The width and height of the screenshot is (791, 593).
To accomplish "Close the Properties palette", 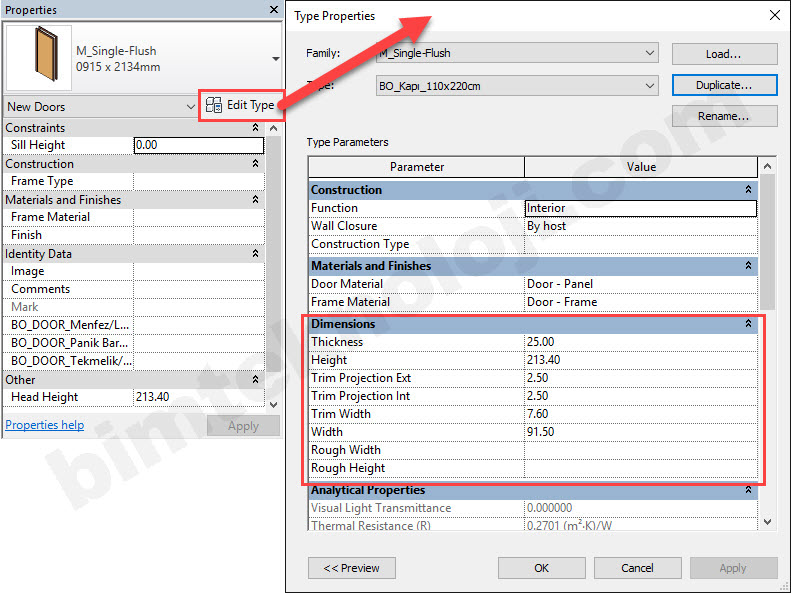I will 274,9.
